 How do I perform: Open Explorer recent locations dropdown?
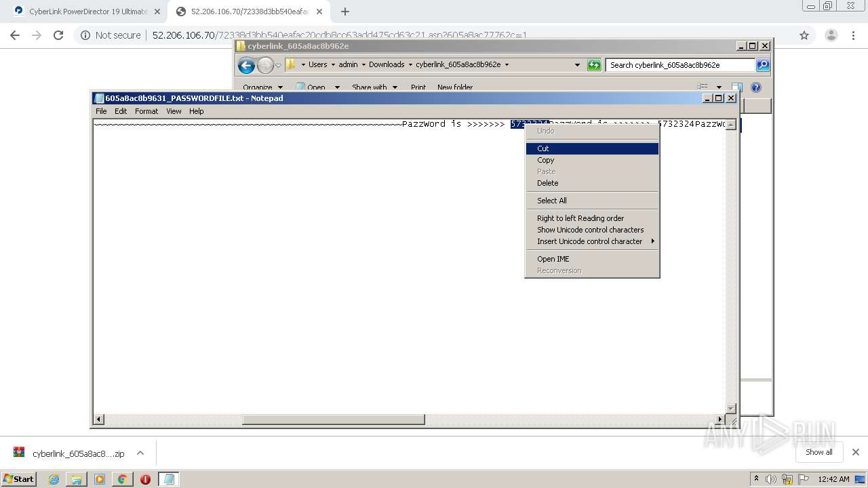click(x=278, y=65)
